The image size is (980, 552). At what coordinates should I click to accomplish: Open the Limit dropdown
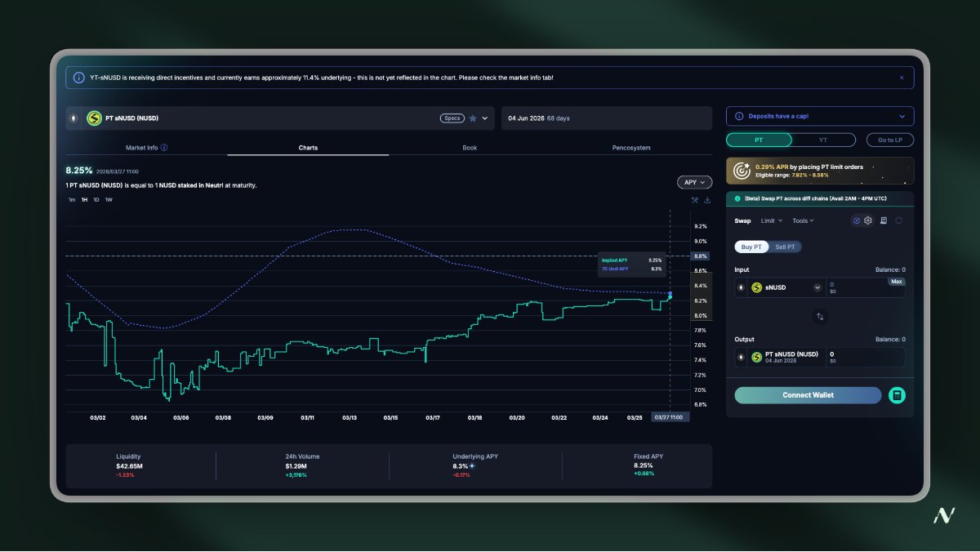(772, 220)
